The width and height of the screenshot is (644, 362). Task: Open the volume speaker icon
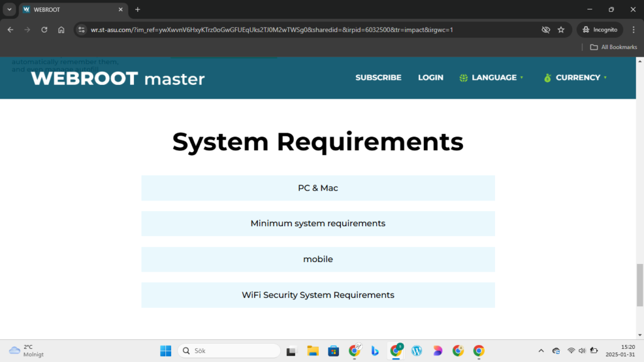point(582,351)
